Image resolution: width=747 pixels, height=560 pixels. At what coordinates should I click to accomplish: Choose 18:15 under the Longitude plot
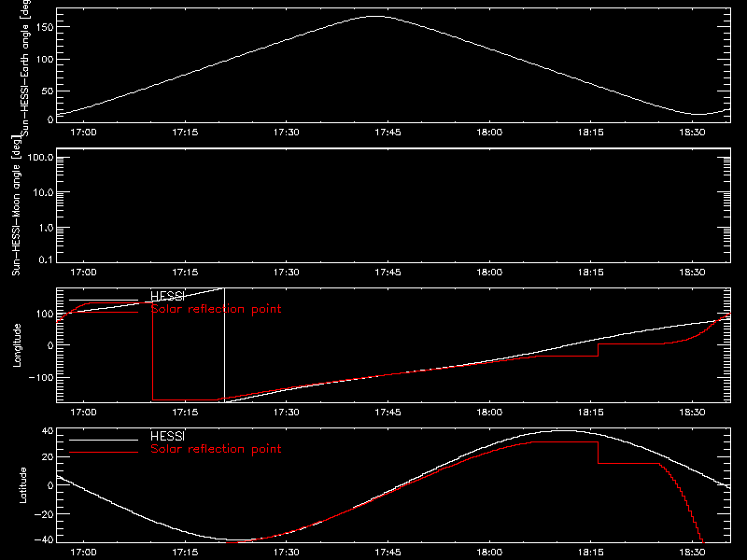coord(591,413)
